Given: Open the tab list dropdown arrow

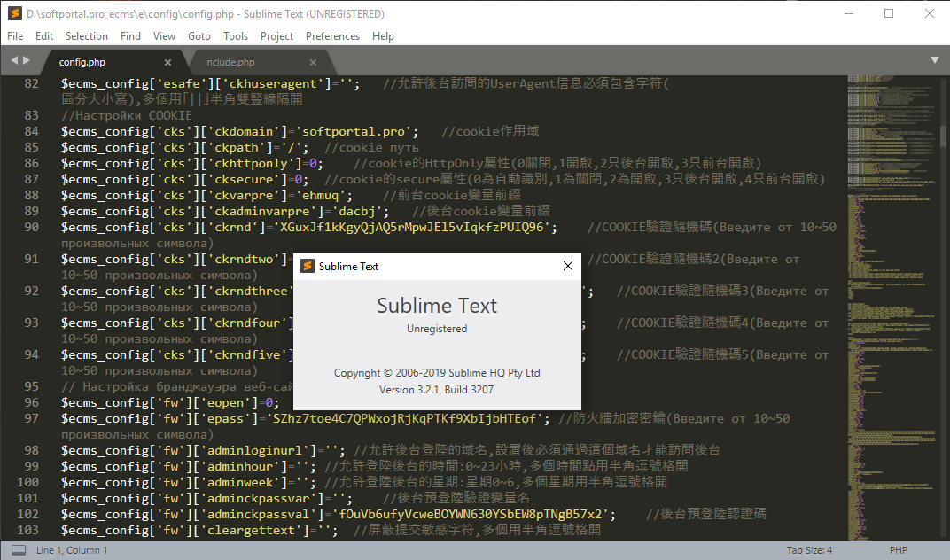Looking at the screenshot, I should pos(935,60).
